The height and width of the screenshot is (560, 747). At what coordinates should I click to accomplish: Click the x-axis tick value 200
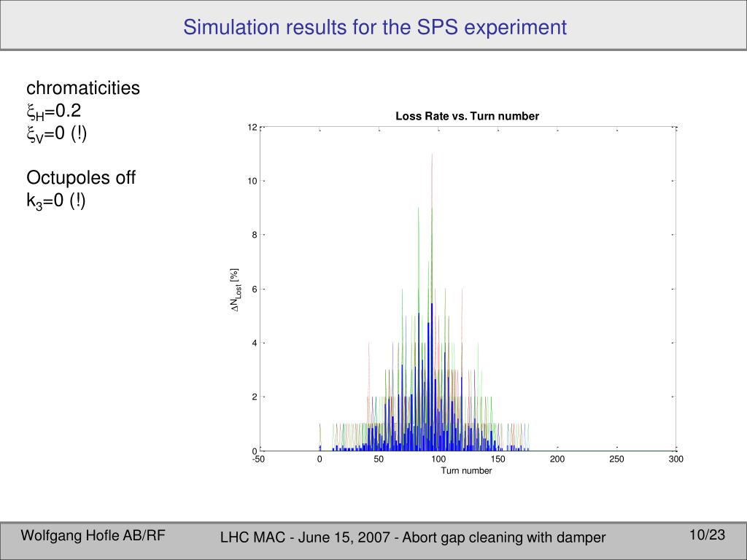click(x=557, y=459)
